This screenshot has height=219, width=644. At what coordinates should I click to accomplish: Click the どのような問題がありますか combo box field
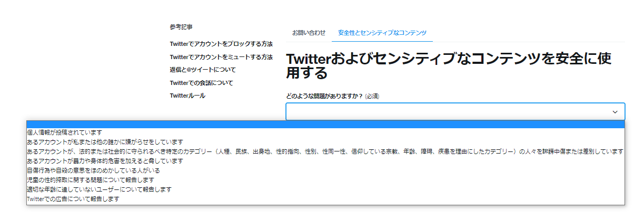tap(455, 112)
